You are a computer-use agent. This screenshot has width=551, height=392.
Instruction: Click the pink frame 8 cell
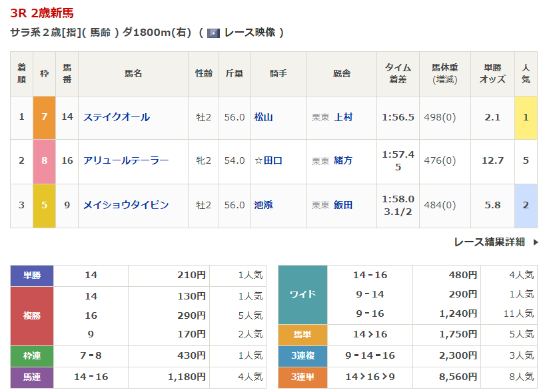click(x=45, y=160)
